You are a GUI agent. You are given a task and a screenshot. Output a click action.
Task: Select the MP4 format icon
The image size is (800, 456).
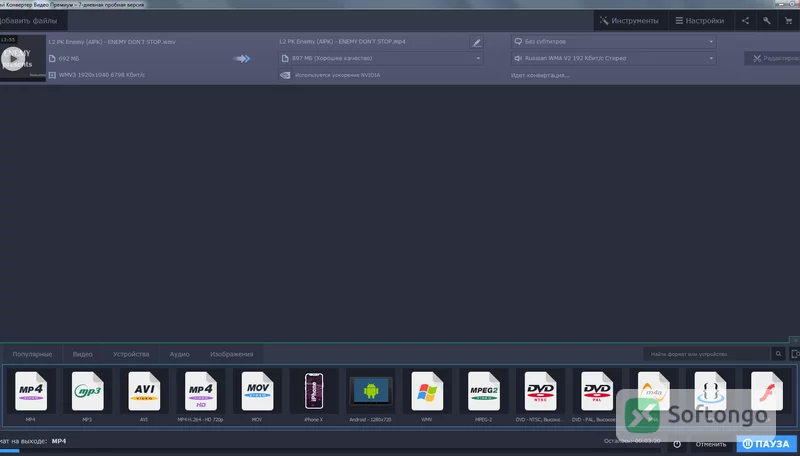[31, 391]
